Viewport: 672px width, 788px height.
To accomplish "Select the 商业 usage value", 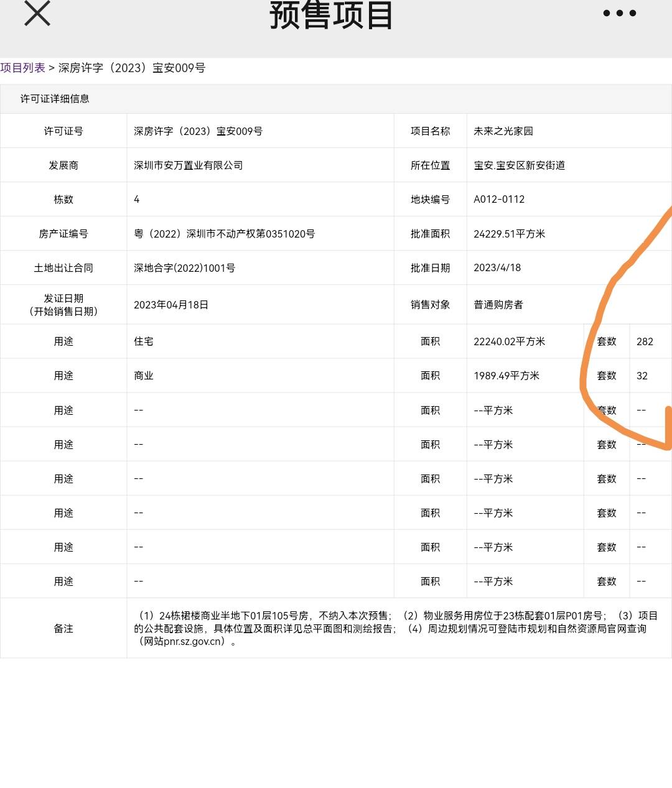I will pos(144,376).
